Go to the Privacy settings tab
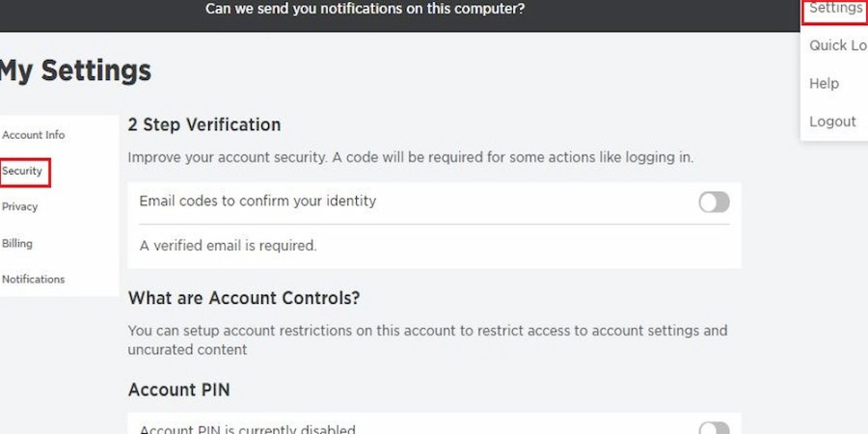The height and width of the screenshot is (434, 868). [20, 206]
